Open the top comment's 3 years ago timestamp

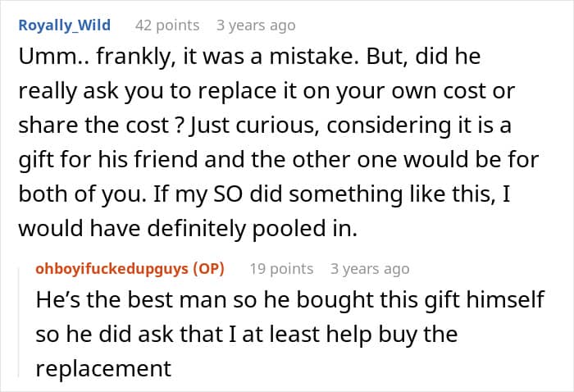(x=256, y=25)
